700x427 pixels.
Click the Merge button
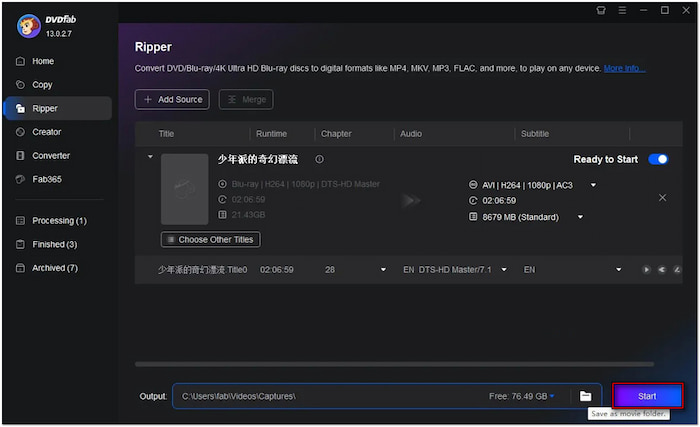(246, 99)
